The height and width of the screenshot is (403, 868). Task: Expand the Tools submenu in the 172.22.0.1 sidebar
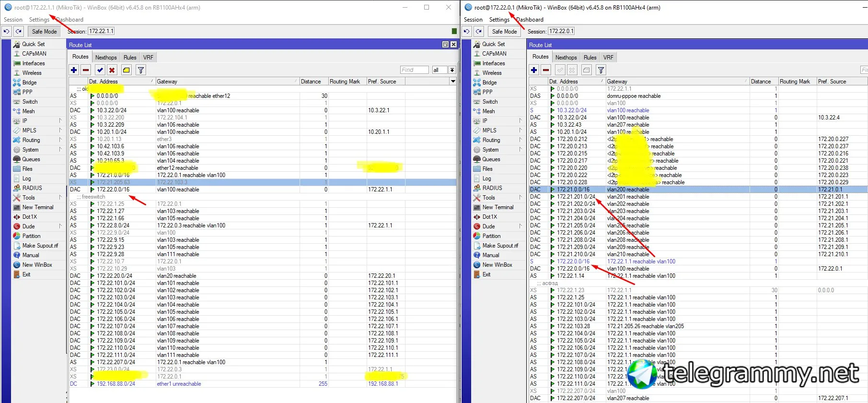[x=521, y=198]
